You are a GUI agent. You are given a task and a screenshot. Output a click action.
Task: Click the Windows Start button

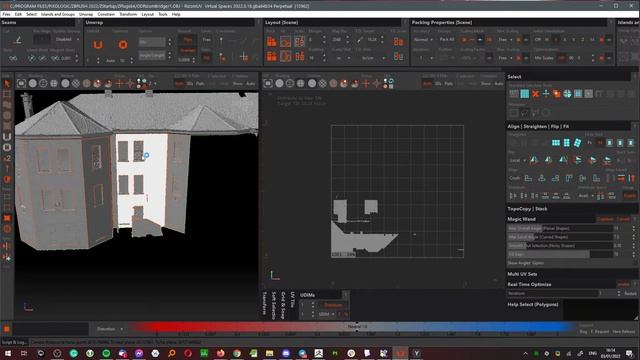(7, 353)
